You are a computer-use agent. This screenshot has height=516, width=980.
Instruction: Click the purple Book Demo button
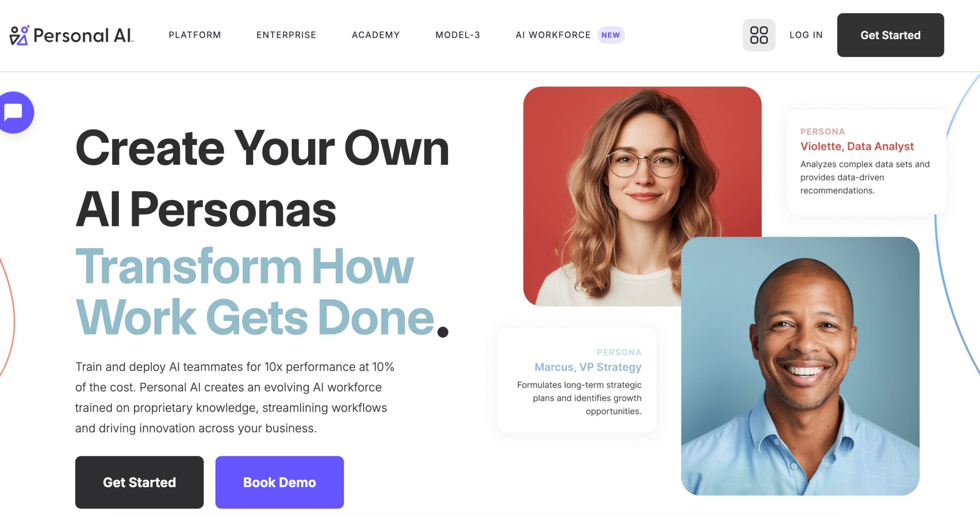[x=279, y=482]
